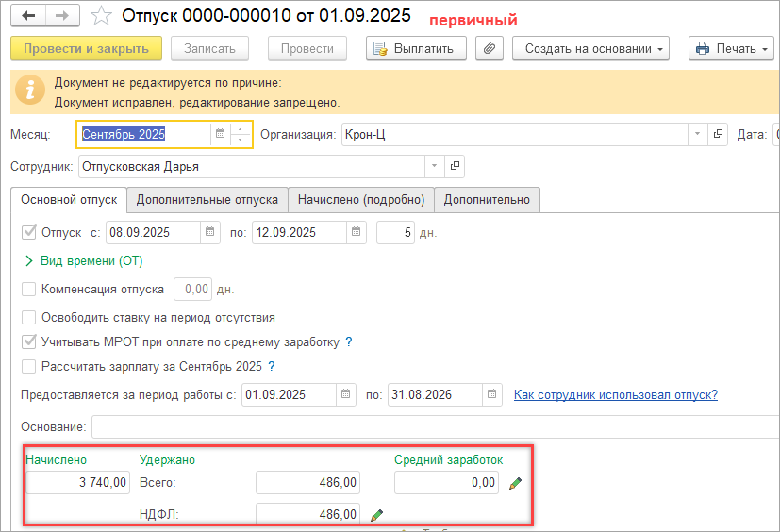This screenshot has height=532, width=780.
Task: Click the paperclip attachments icon
Action: pyautogui.click(x=489, y=48)
